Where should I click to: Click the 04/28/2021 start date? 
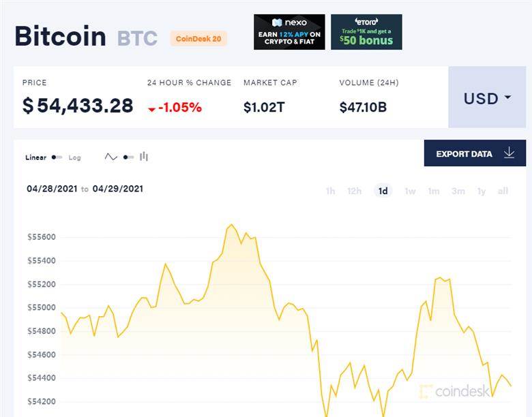(53, 189)
